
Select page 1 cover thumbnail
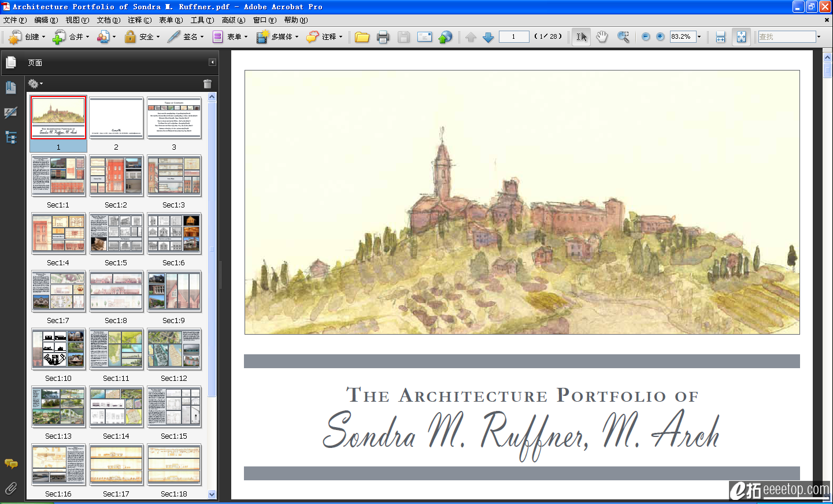58,118
